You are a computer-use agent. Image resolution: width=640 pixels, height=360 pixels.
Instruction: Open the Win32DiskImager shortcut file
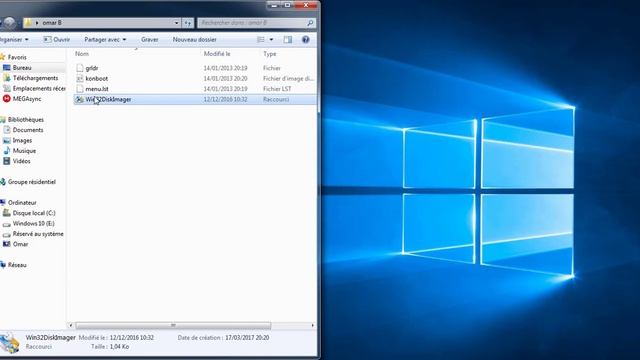tap(195, 99)
